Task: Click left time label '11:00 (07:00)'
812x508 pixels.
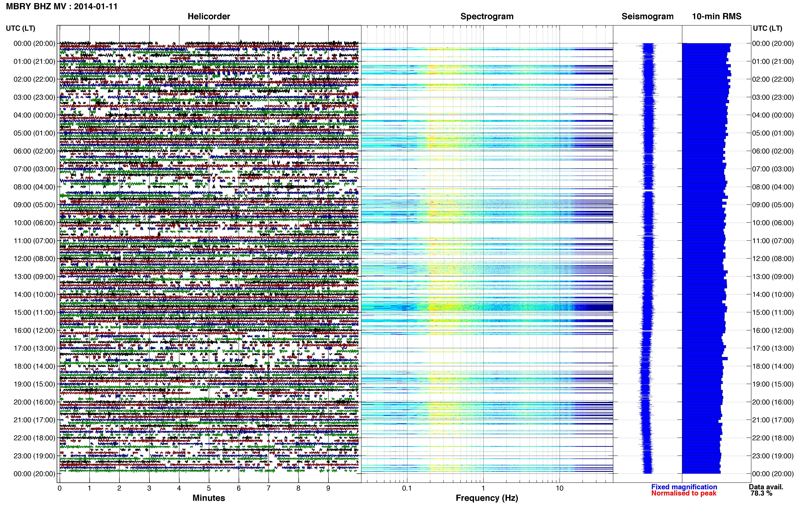Action: pos(34,241)
